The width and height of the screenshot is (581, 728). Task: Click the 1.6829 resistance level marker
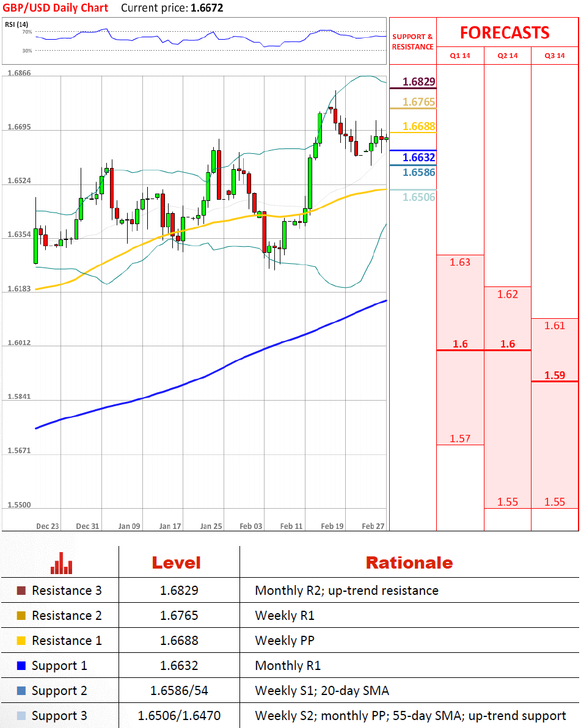(419, 82)
